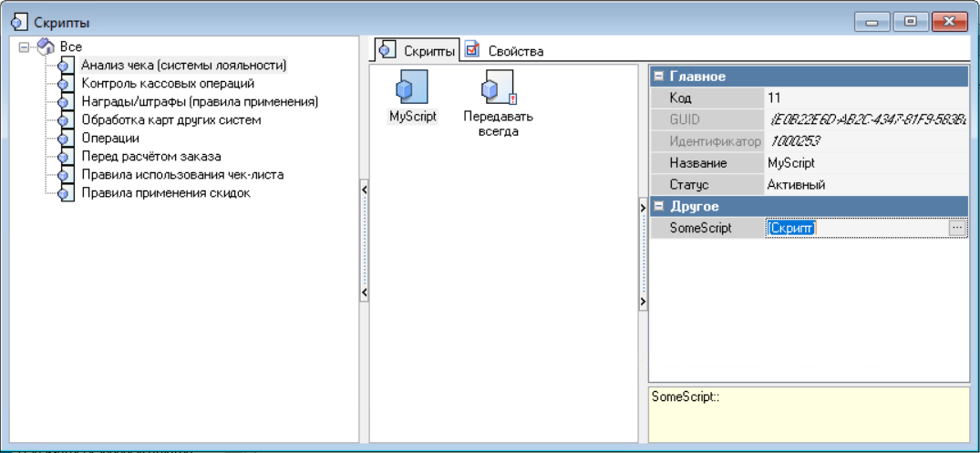Screen dimensions: 980x453
Task: Click the "Все" root node icon
Action: 46,46
